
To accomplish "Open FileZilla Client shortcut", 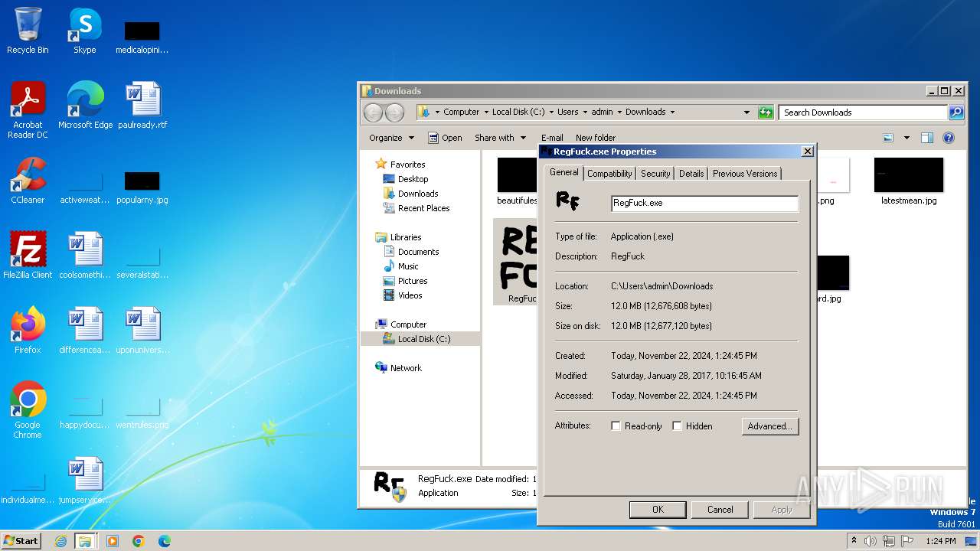I will point(28,256).
